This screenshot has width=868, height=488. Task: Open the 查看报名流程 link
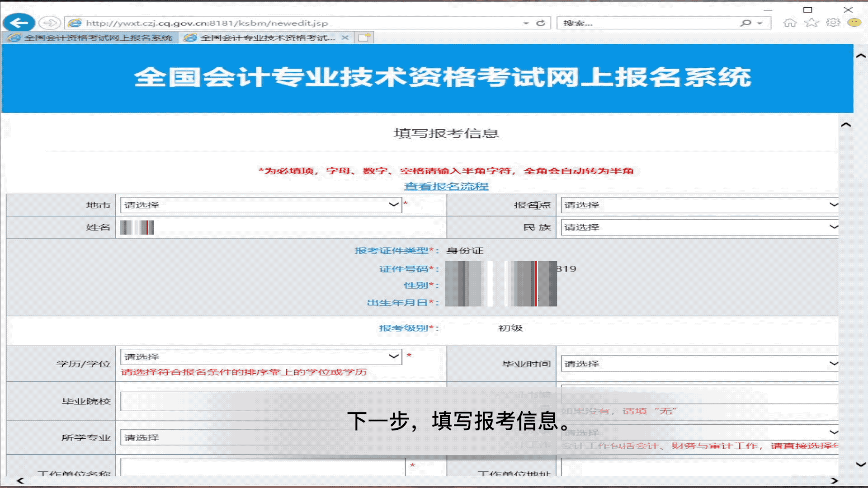tap(446, 186)
